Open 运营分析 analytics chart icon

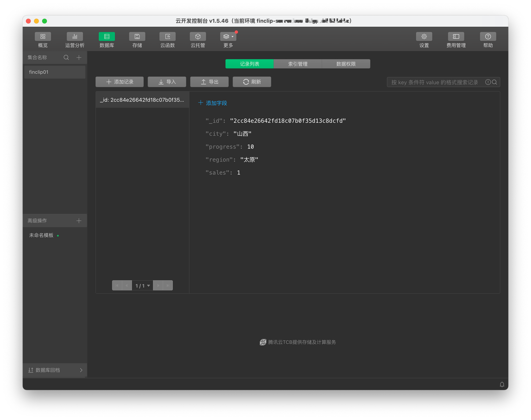tap(75, 37)
